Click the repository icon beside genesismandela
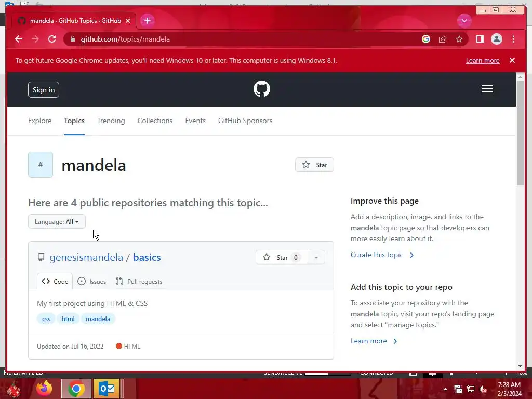 (41, 257)
